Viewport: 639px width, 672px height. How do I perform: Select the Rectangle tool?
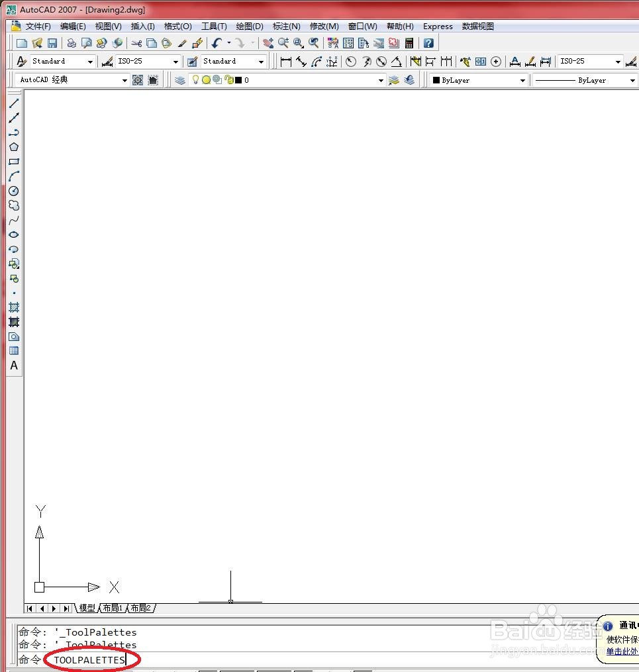coord(14,162)
